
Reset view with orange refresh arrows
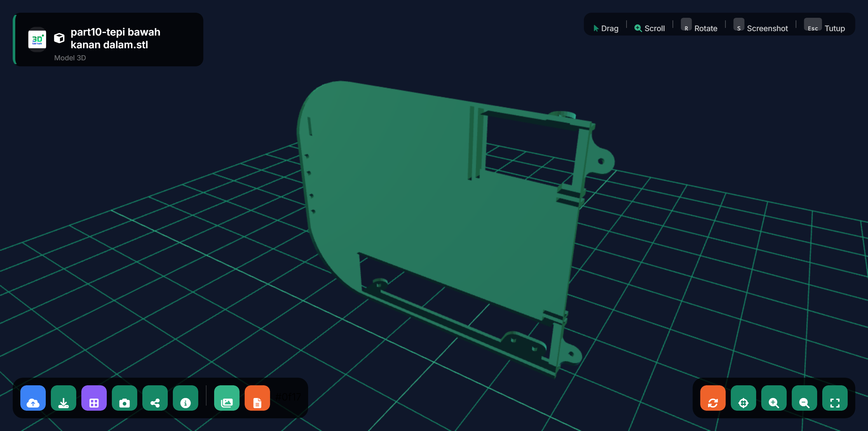click(x=713, y=398)
